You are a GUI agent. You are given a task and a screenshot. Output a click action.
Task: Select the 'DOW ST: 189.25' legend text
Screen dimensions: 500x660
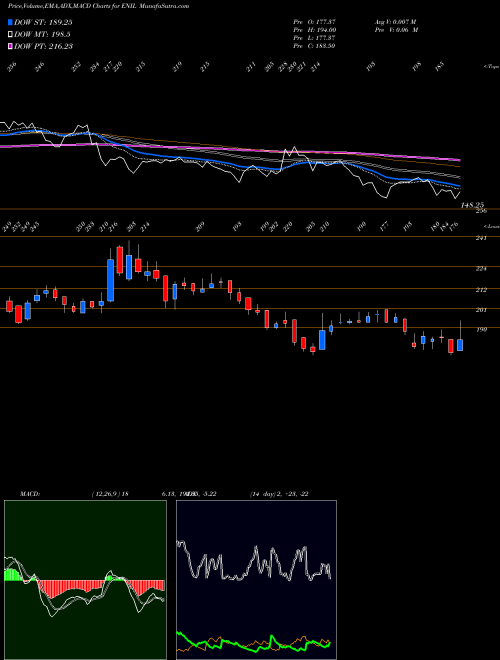(x=43, y=22)
